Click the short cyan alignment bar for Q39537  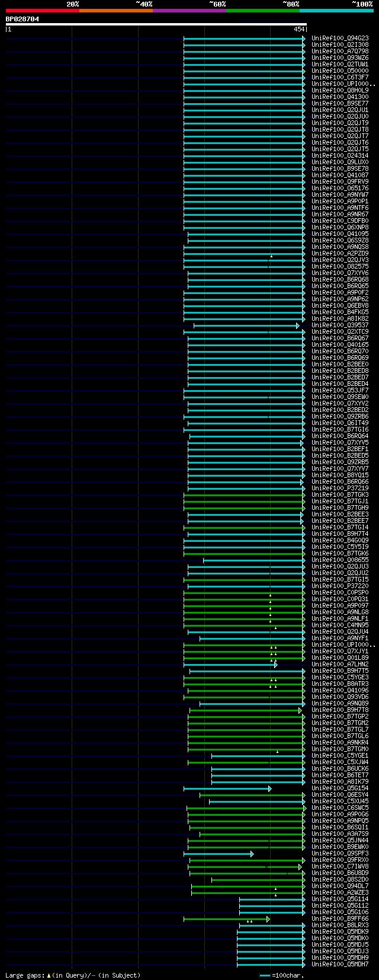click(247, 325)
